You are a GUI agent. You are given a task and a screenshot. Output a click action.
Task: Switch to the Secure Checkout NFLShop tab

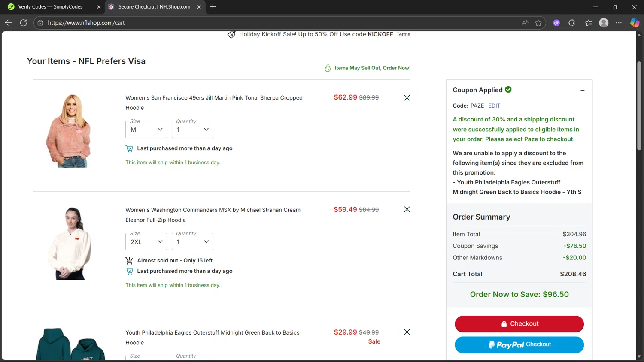154,7
